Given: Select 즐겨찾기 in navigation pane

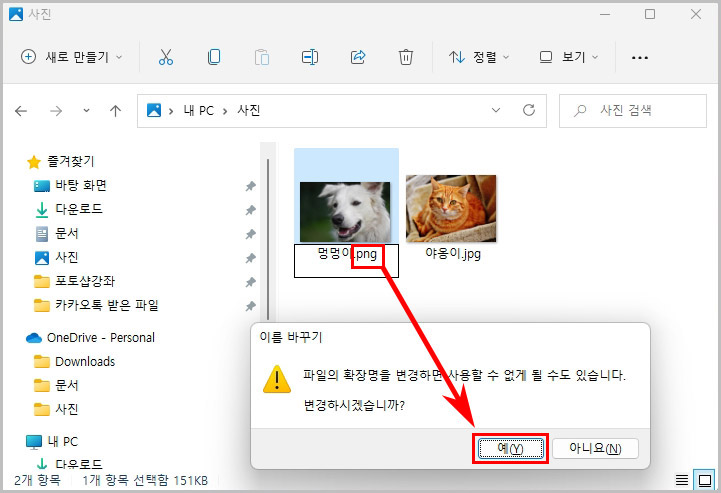Looking at the screenshot, I should coord(70,161).
